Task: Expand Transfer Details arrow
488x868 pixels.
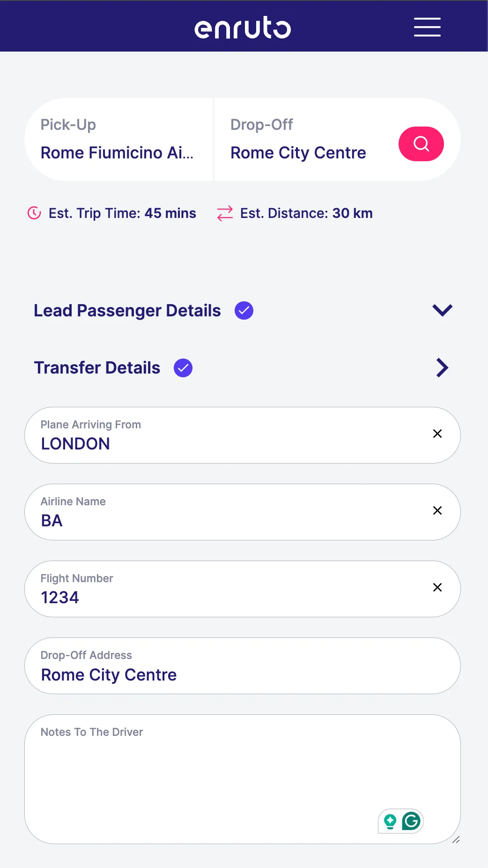Action: [x=443, y=368]
